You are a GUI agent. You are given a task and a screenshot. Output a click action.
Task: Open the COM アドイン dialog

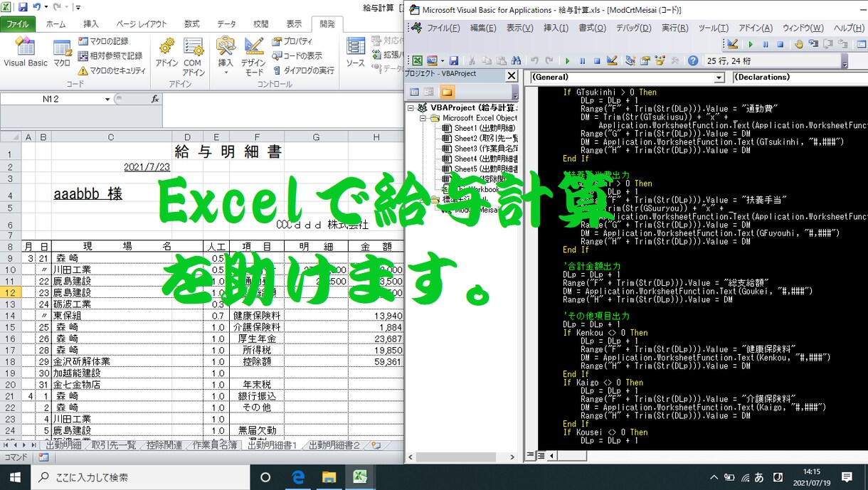click(x=193, y=55)
